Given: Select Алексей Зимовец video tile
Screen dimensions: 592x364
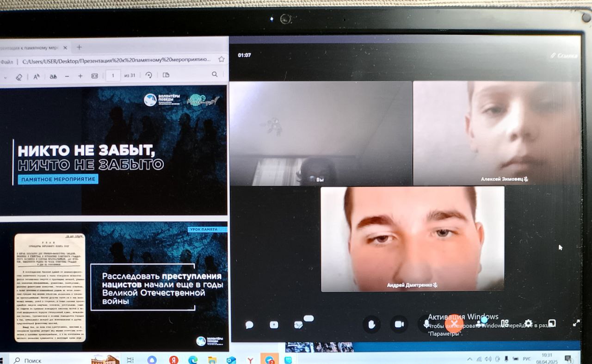Looking at the screenshot, I should click(x=497, y=133).
